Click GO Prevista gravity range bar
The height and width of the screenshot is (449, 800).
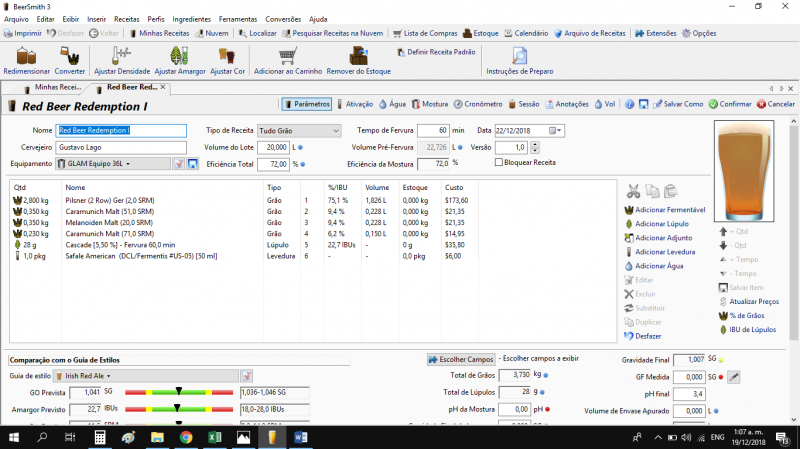[x=179, y=392]
